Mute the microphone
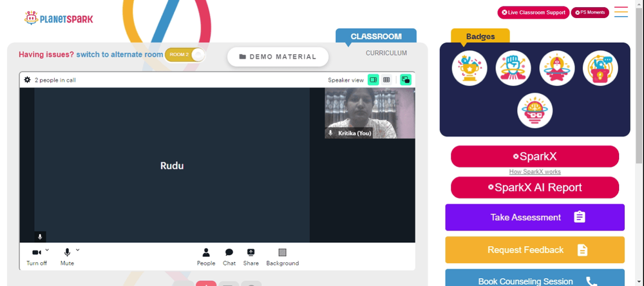 pyautogui.click(x=68, y=257)
